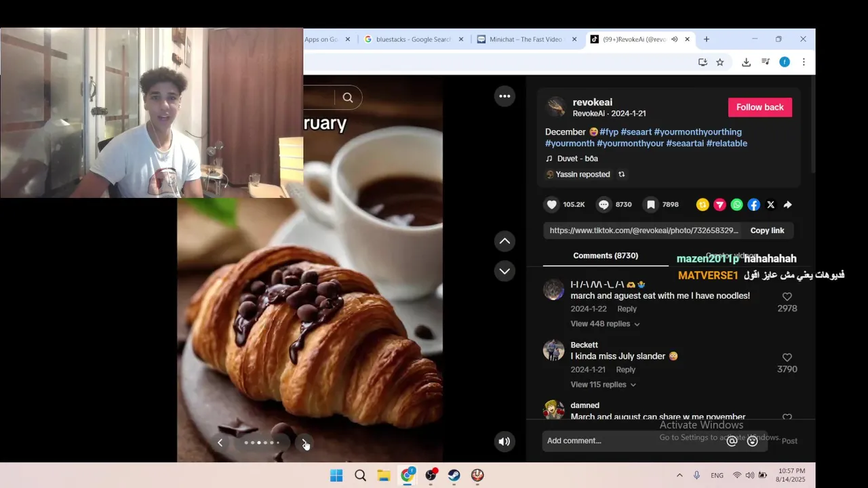The image size is (868, 488).
Task: Open revokeai profile avatar
Action: point(556,107)
